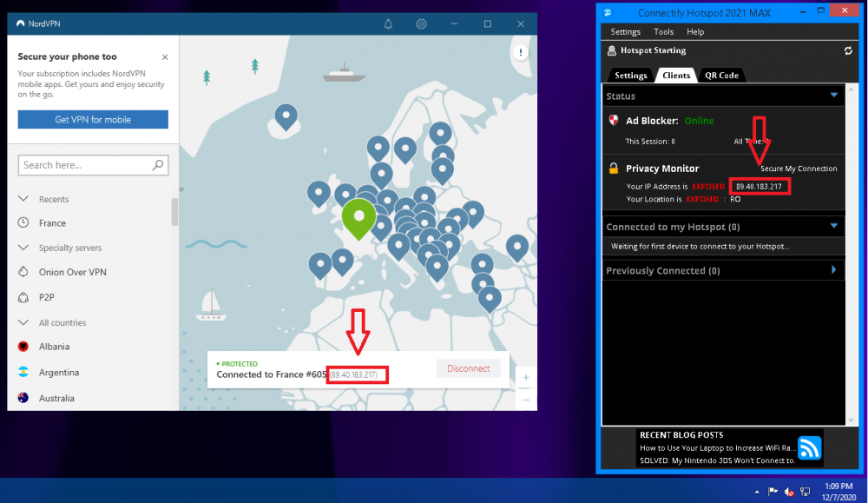Switch to the QR Code tab
868x503 pixels.
pyautogui.click(x=721, y=76)
